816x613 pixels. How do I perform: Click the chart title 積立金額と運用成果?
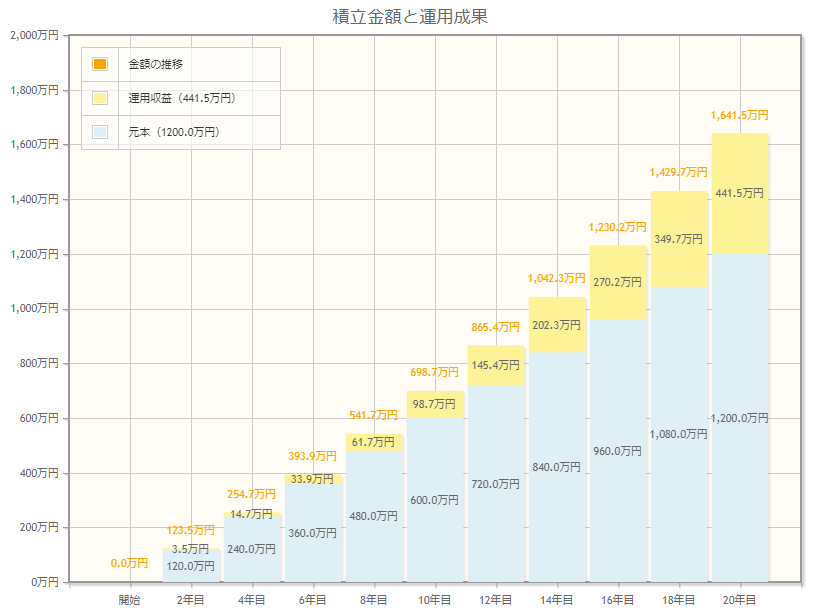point(410,17)
